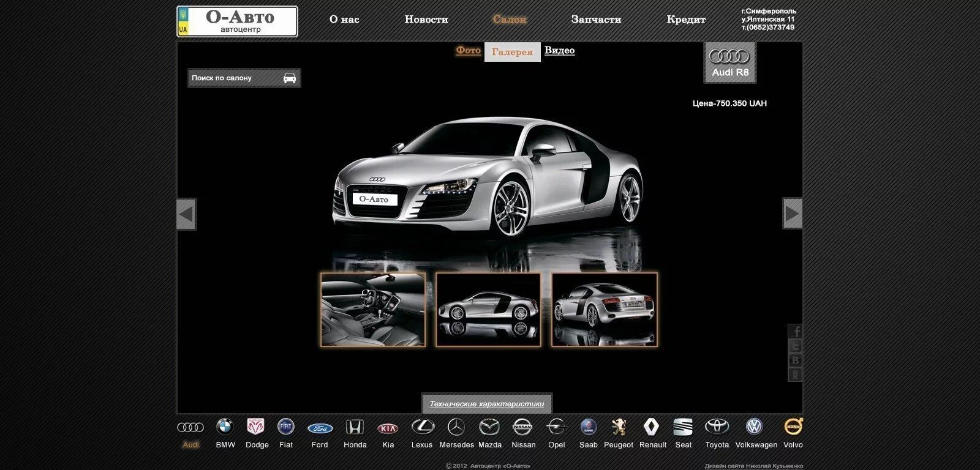
Task: Open Дизайн сайта Николай Кузьменко link
Action: pyautogui.click(x=753, y=466)
